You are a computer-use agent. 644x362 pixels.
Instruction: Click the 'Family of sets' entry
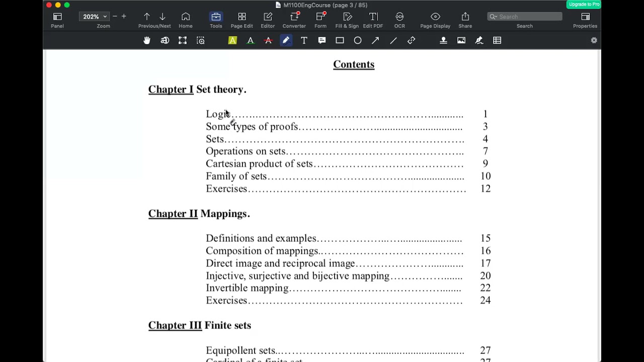236,176
